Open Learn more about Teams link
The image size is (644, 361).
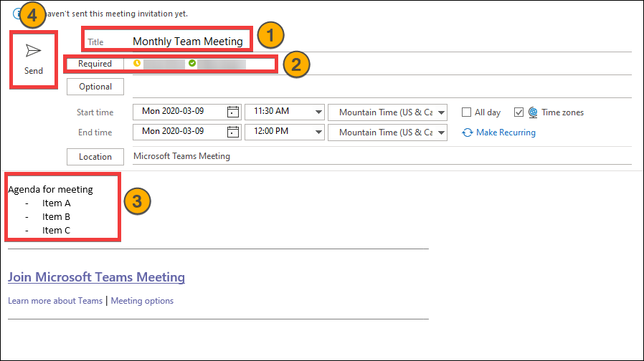click(x=55, y=301)
